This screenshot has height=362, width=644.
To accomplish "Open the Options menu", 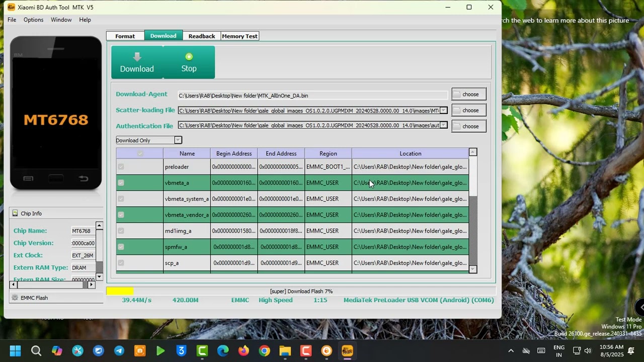I will (33, 20).
